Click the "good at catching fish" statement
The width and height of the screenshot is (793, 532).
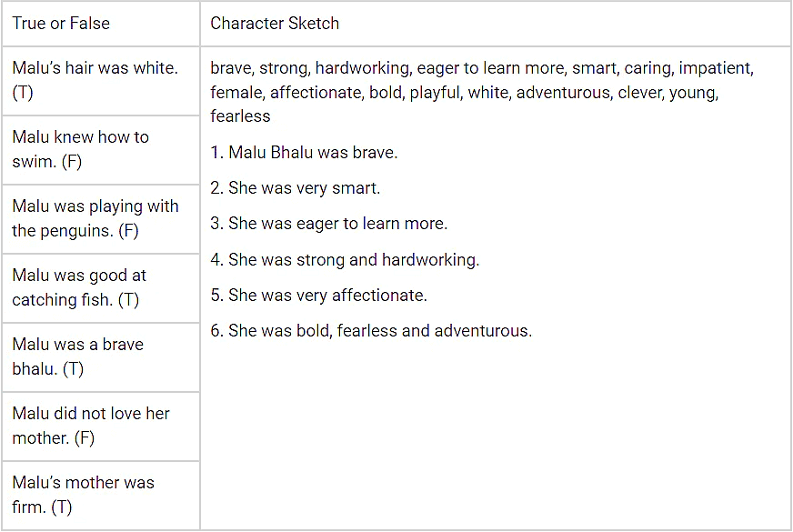pyautogui.click(x=79, y=287)
